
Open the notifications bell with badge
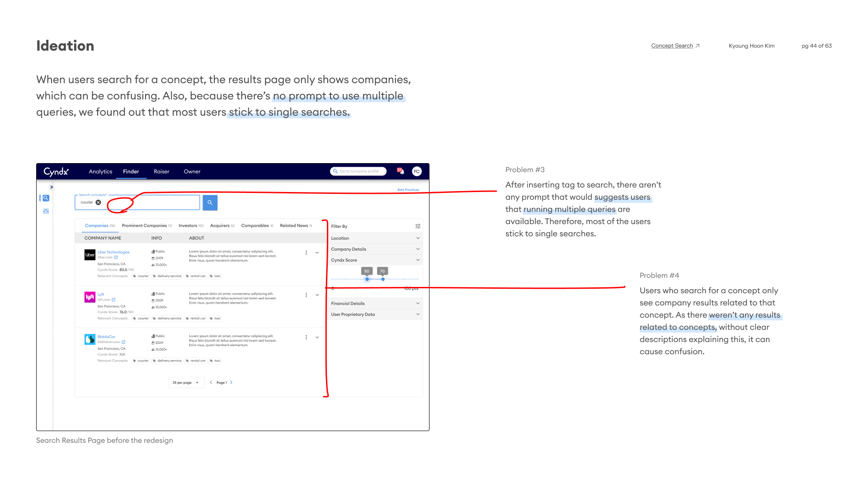pos(401,171)
